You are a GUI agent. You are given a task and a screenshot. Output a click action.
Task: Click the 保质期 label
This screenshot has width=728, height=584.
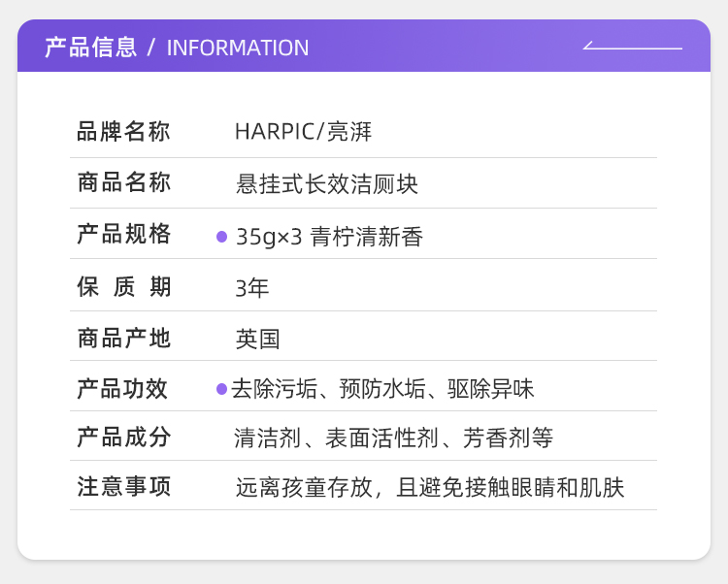[124, 286]
